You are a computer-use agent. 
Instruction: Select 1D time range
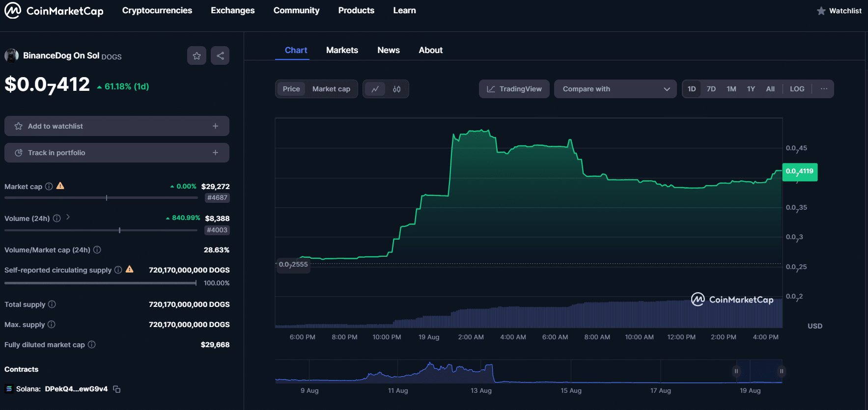(x=692, y=89)
